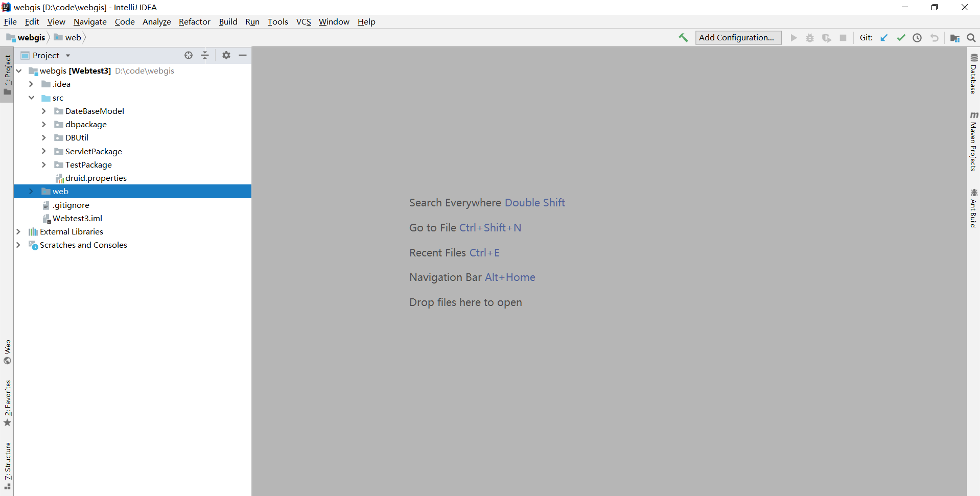Image resolution: width=980 pixels, height=496 pixels.
Task: Collapse the webgis root node
Action: point(19,71)
